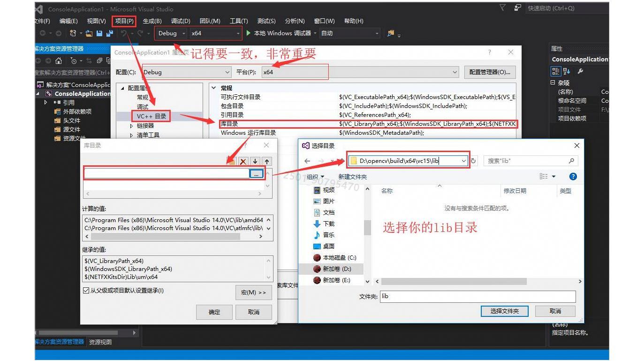Expand the 引用 node in Solution Explorer
This screenshot has height=362, width=644.
(46, 102)
